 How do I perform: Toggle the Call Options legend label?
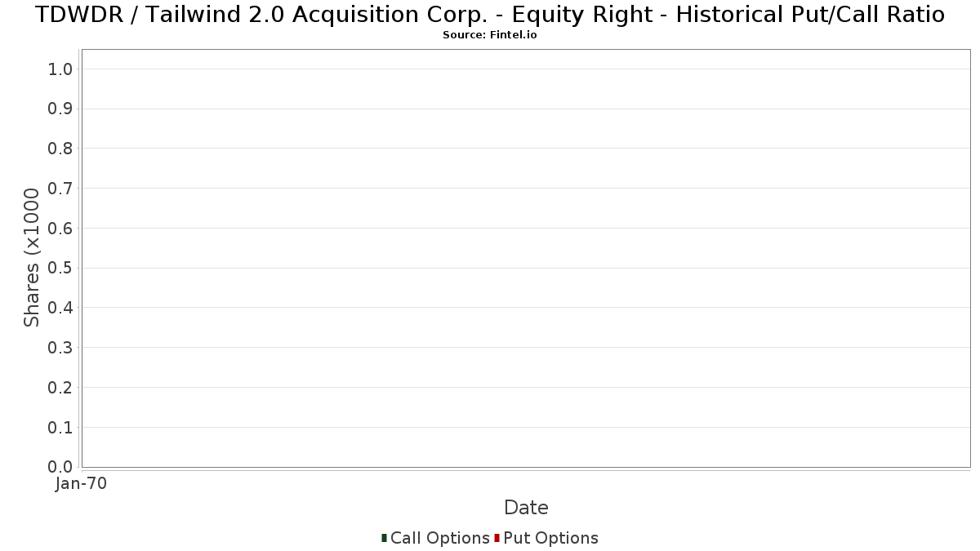(x=439, y=538)
